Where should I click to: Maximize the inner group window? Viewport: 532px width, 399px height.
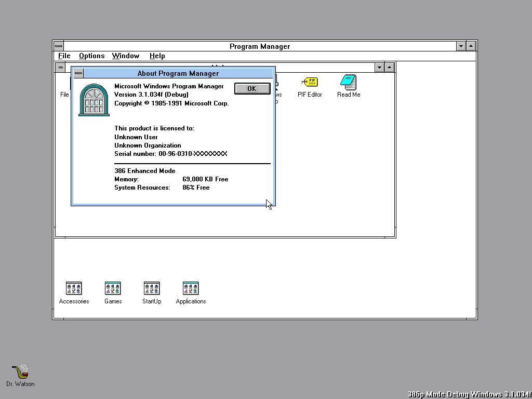(x=390, y=67)
